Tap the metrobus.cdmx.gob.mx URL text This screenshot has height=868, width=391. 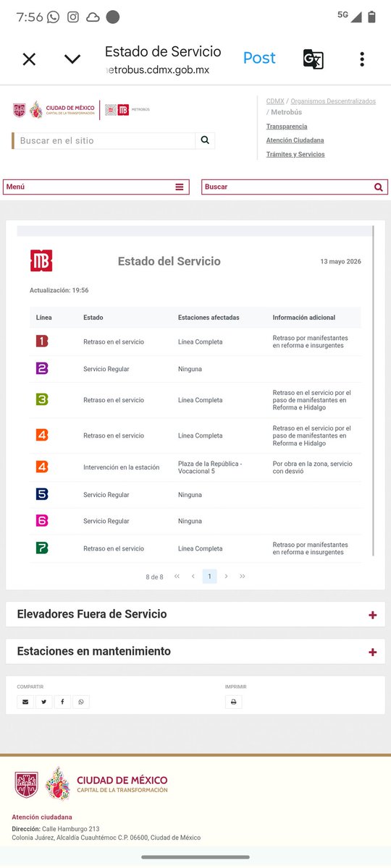tap(157, 70)
